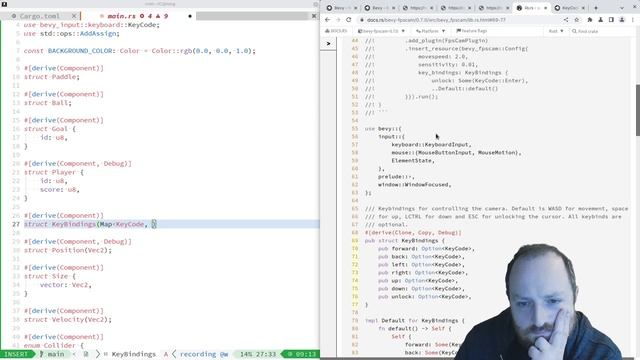The height and width of the screenshot is (360, 640).
Task: Click 'score: u8,' field in editor
Action: click(x=60, y=189)
